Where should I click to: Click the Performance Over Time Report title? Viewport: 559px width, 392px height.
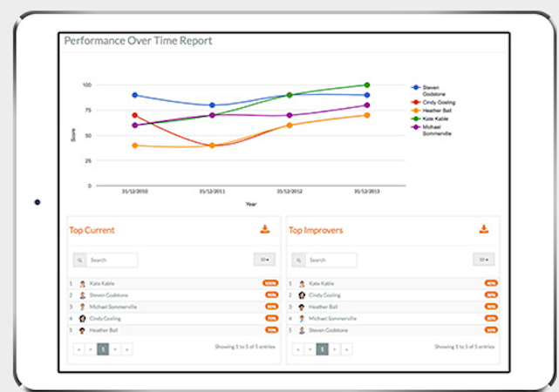138,41
